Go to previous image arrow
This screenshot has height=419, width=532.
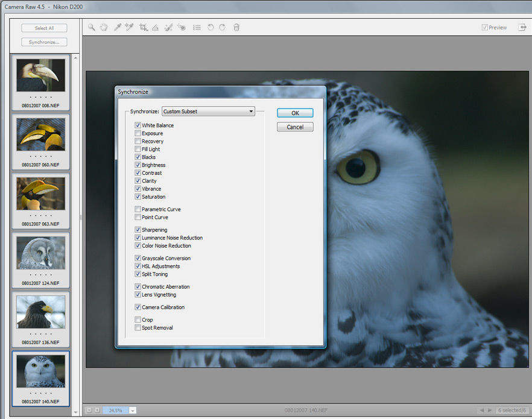[x=482, y=410]
